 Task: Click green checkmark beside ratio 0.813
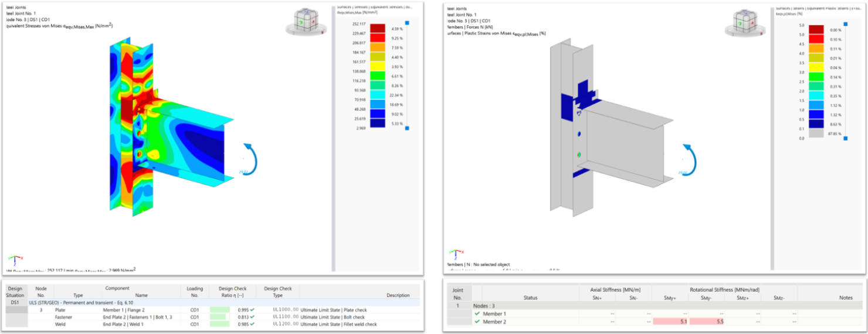point(253,316)
